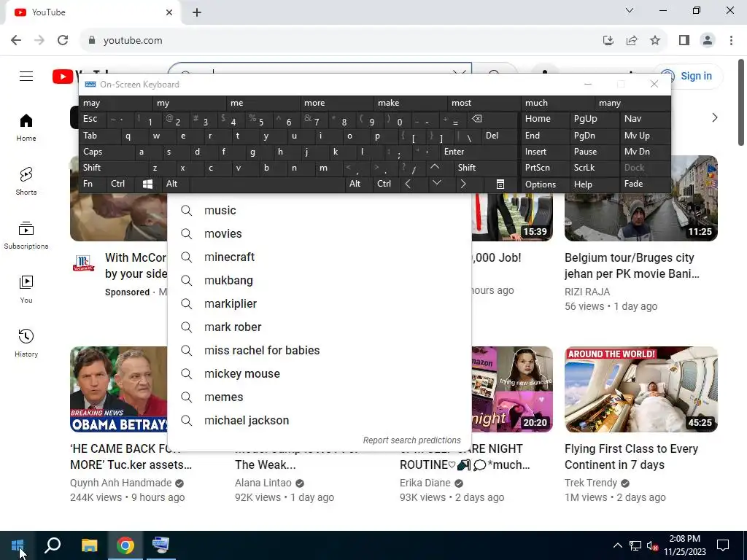Toggle left Ctrl key on On-Screen Keyboard
Viewport: 747px width, 560px height.
(x=120, y=184)
